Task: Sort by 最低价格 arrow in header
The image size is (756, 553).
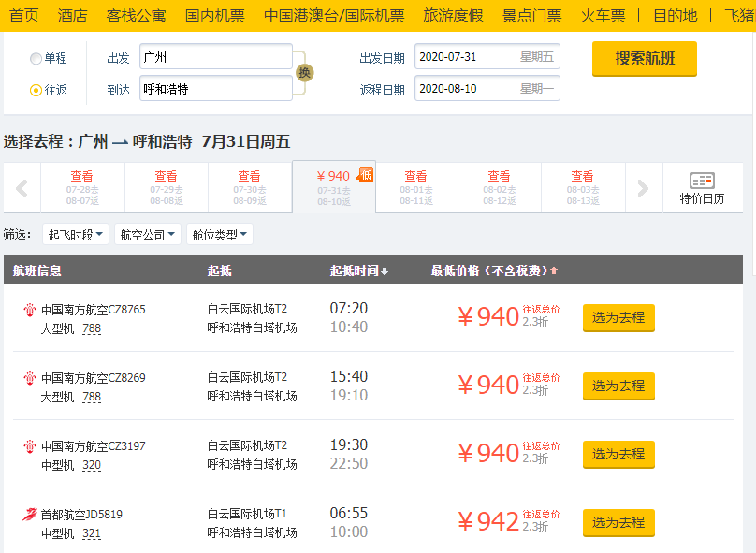Action: (554, 271)
